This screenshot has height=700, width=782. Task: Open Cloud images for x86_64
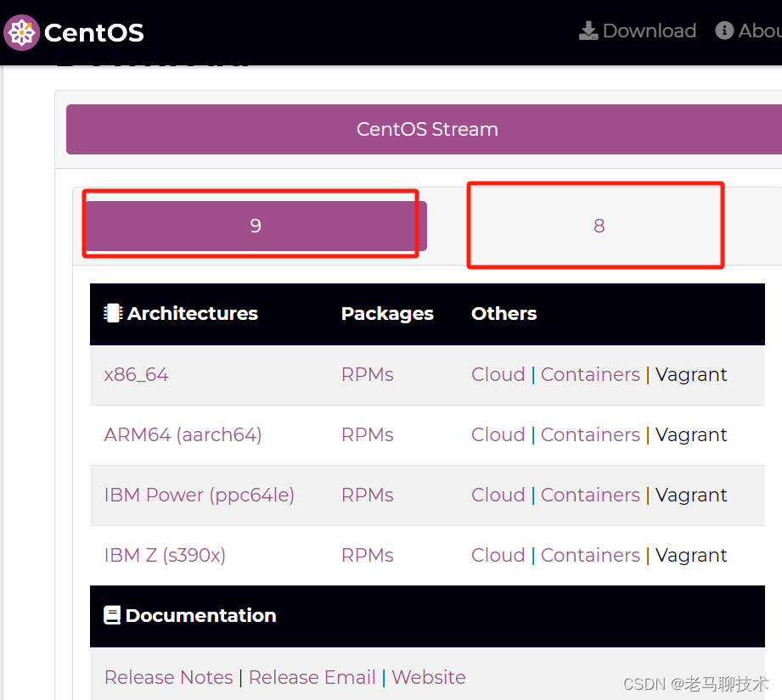pyautogui.click(x=498, y=374)
